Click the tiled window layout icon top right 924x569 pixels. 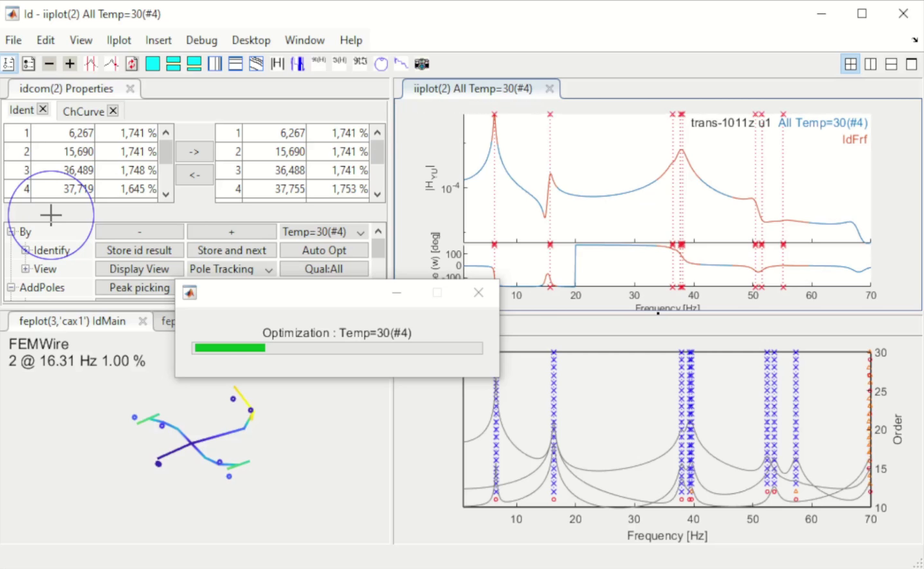(x=850, y=63)
